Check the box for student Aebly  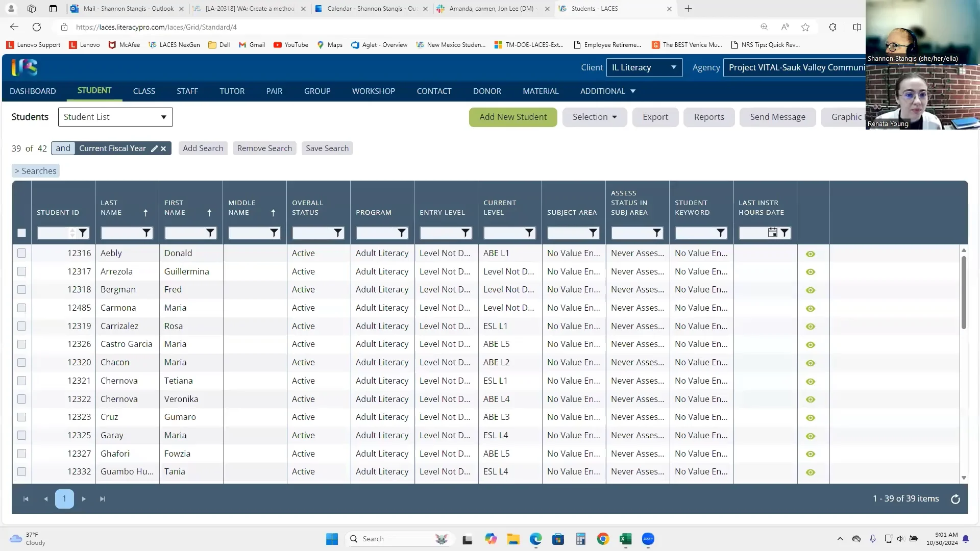[x=21, y=253]
